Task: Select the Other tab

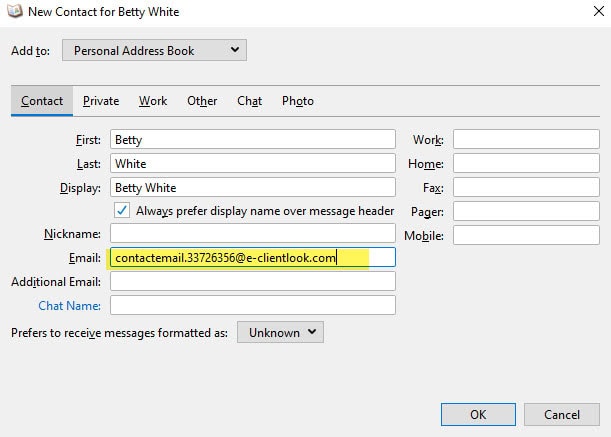Action: pyautogui.click(x=202, y=101)
